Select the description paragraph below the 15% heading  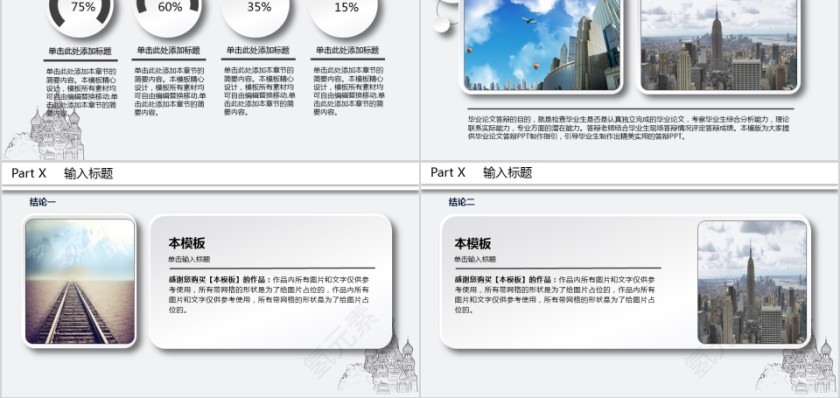pyautogui.click(x=349, y=91)
